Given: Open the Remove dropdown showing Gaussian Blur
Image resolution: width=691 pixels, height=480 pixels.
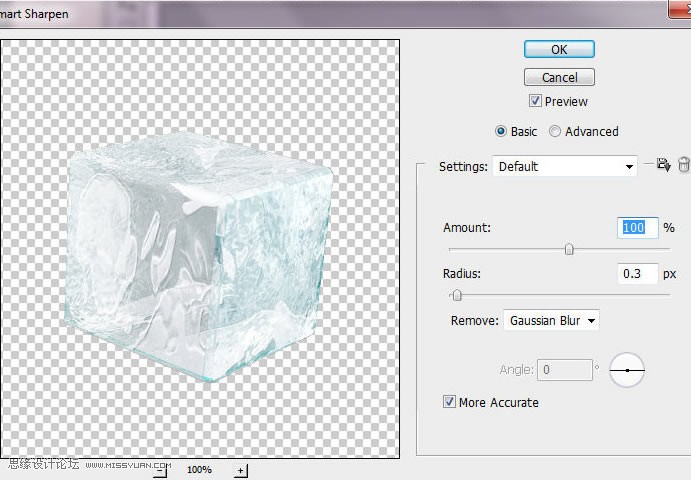Looking at the screenshot, I should [x=551, y=320].
